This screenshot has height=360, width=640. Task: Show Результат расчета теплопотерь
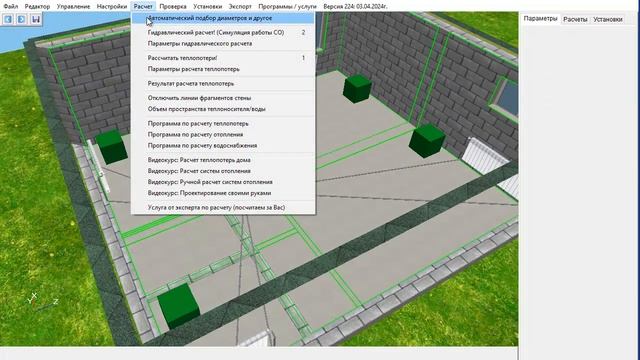tap(223, 83)
